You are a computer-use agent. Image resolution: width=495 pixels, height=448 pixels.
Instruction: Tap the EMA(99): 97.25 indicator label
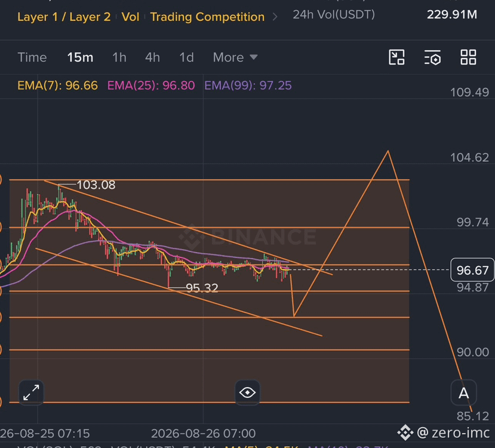(248, 85)
